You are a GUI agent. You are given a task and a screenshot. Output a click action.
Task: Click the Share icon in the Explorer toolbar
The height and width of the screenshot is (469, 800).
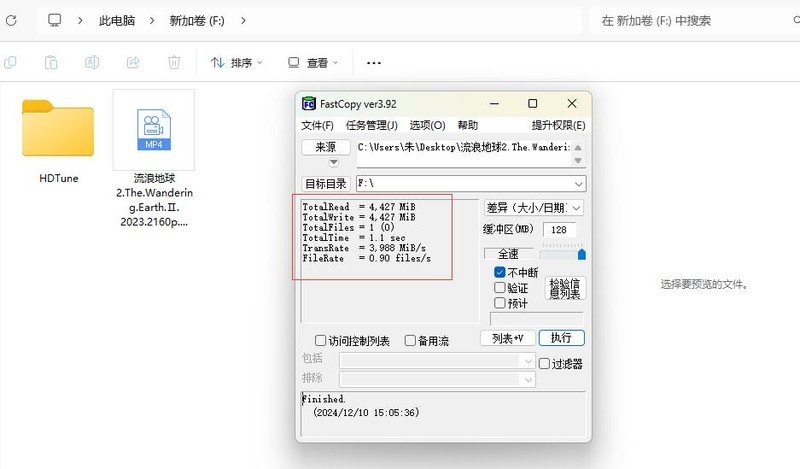click(133, 63)
